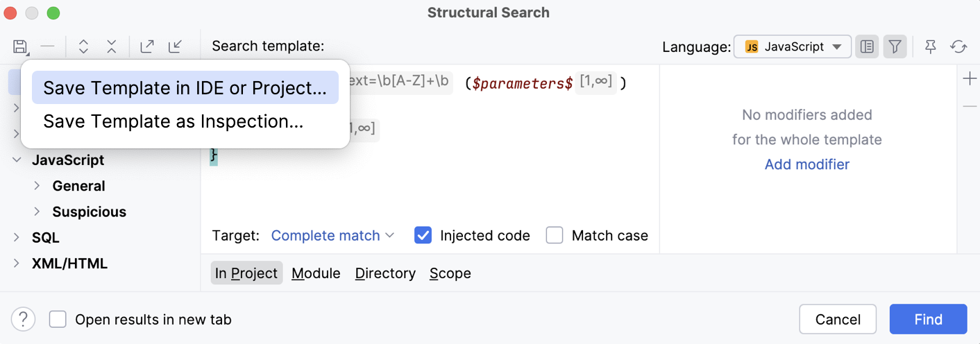Open the JavaScript language dropdown
Viewport: 980px width, 344px height.
click(793, 47)
